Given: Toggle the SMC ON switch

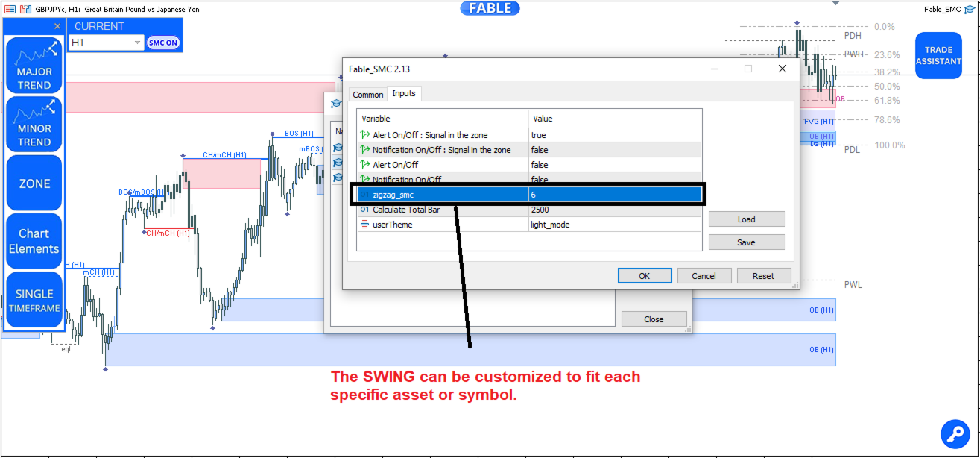Looking at the screenshot, I should 163,43.
